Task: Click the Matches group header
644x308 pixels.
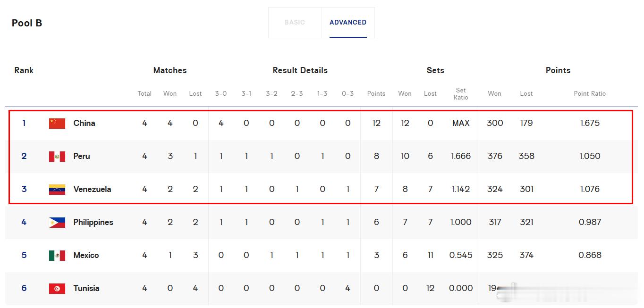Action: pos(170,70)
